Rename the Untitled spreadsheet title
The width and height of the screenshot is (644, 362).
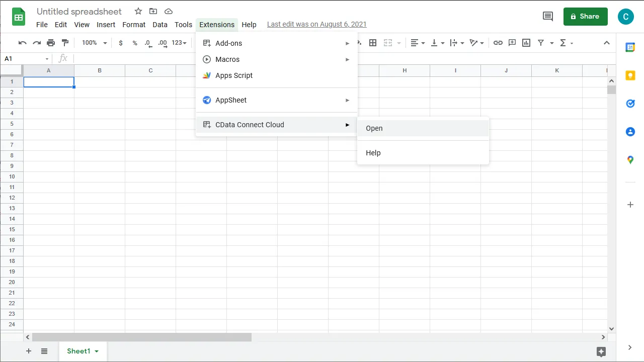click(x=79, y=11)
